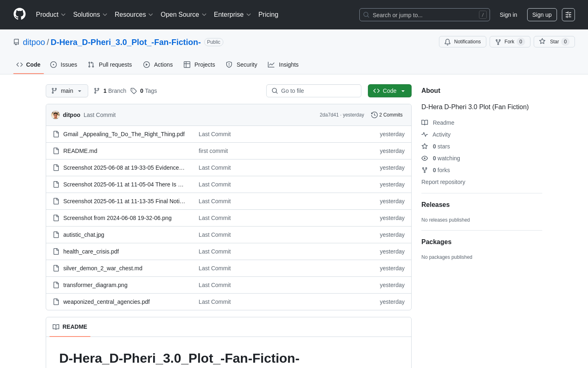Open the main branch selector dropdown
This screenshot has width=588, height=368.
[67, 91]
